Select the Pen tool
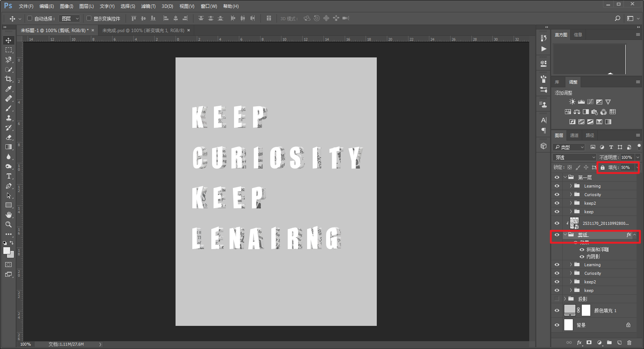The height and width of the screenshot is (349, 644). pyautogui.click(x=9, y=186)
